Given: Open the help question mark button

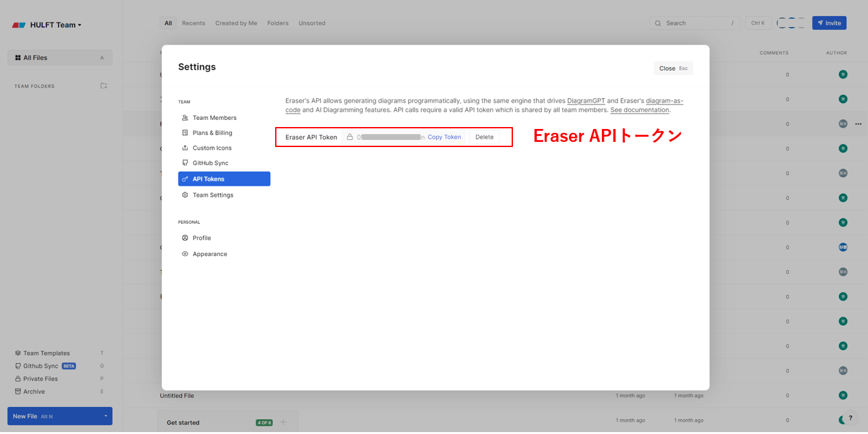Looking at the screenshot, I should (851, 418).
